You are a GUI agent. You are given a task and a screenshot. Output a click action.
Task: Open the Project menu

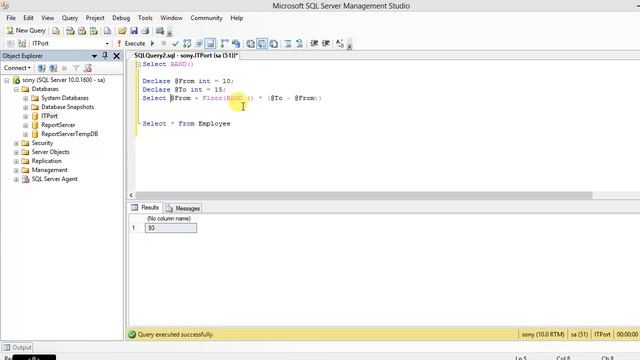click(95, 18)
